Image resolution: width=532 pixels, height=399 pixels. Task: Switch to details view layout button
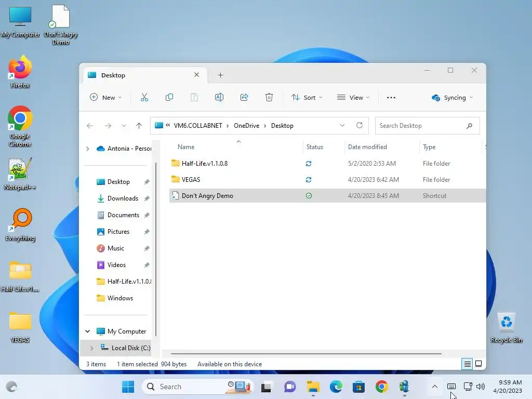click(x=467, y=364)
